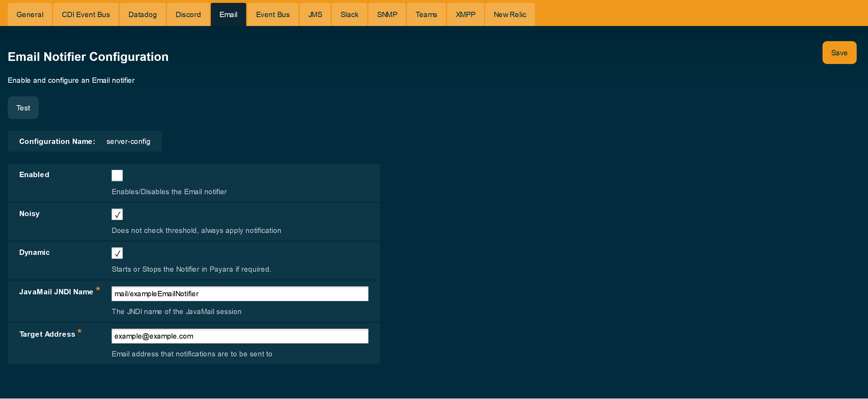Return to the Email tab
Screen dimensions: 868x399
pos(228,14)
